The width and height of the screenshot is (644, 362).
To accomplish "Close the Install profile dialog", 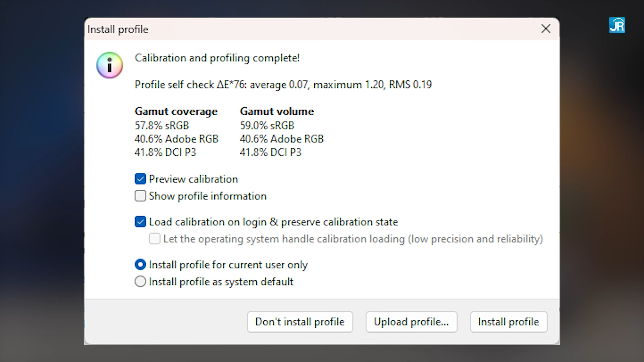I will tap(546, 29).
